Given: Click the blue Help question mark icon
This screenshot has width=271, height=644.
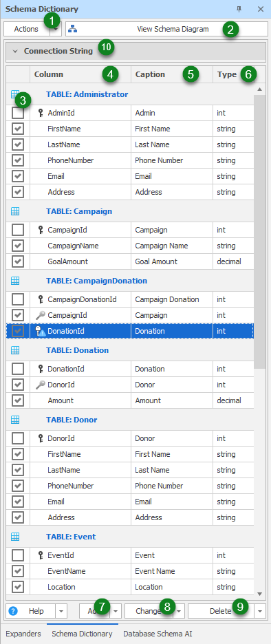Looking at the screenshot, I should [13, 611].
